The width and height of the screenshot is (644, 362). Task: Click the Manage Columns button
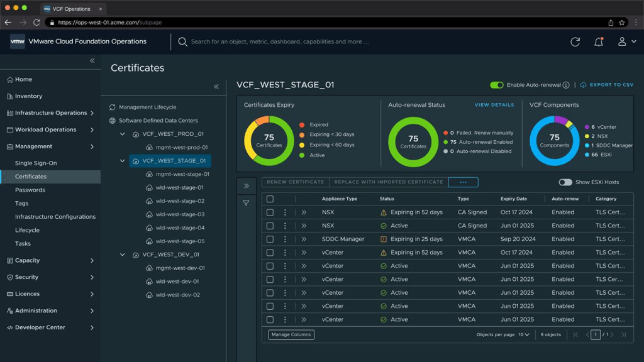(x=291, y=335)
